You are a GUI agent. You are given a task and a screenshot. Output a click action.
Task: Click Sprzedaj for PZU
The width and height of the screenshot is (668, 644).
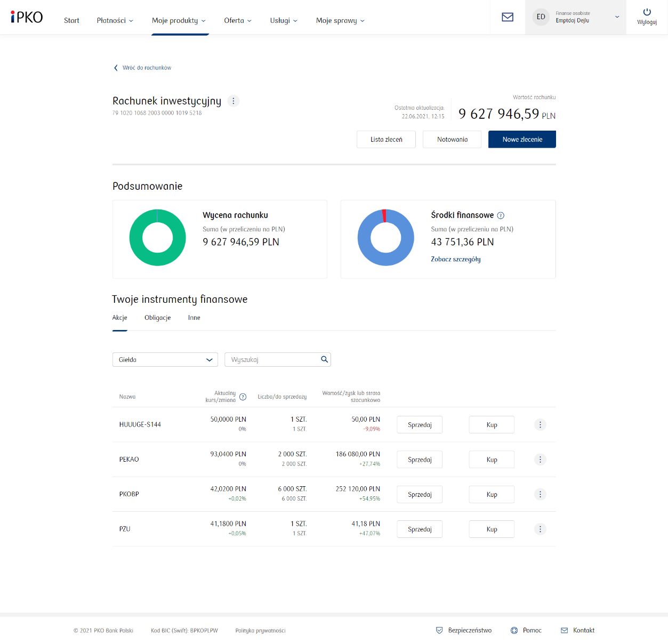pyautogui.click(x=420, y=529)
